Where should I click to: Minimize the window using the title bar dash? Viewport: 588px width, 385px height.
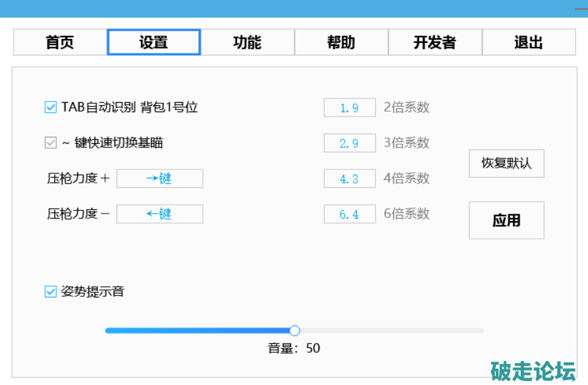click(581, 9)
